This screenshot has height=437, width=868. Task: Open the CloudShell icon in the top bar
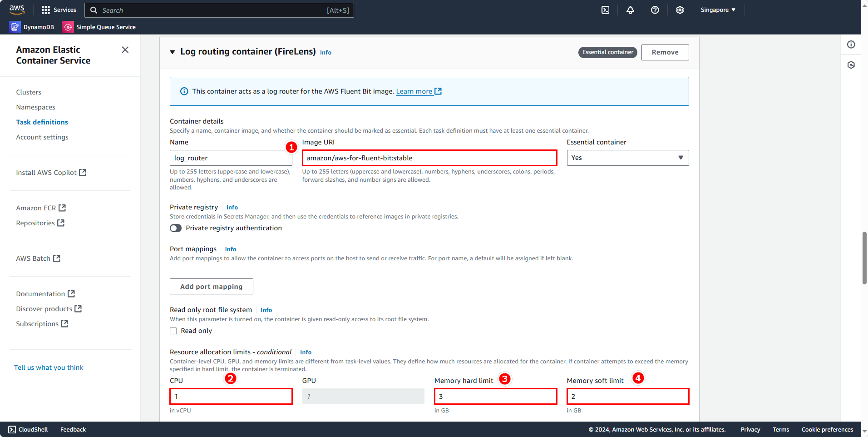click(x=606, y=10)
